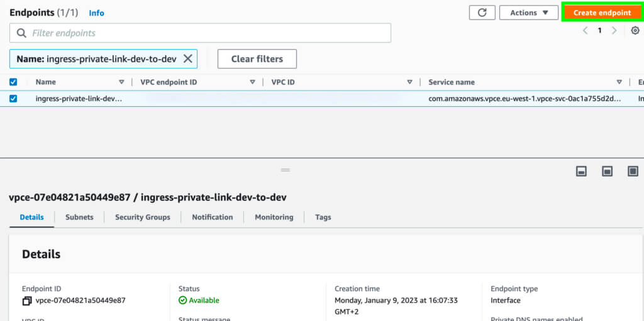Image resolution: width=644 pixels, height=321 pixels.
Task: Click the refresh endpoints icon button
Action: tap(482, 13)
